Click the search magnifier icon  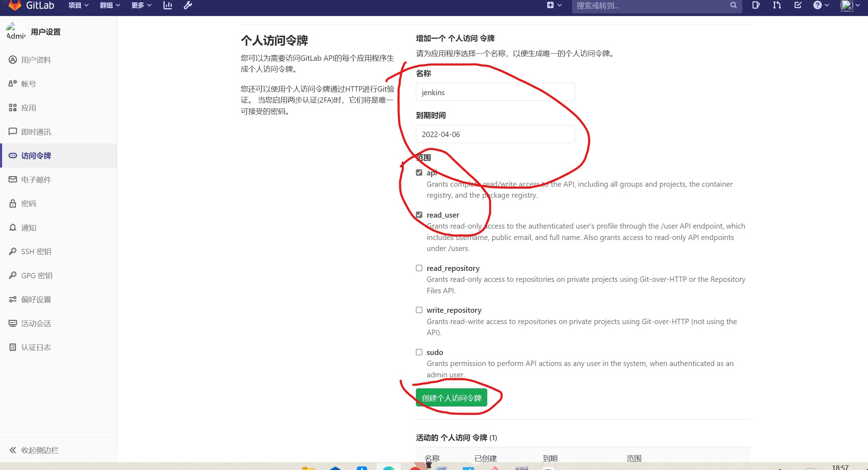point(733,5)
